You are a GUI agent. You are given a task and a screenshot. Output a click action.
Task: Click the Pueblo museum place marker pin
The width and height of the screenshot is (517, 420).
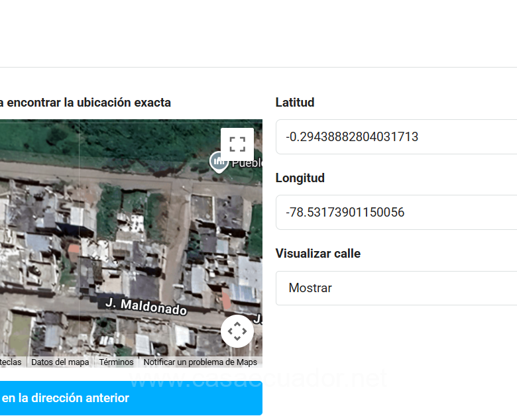tap(219, 161)
